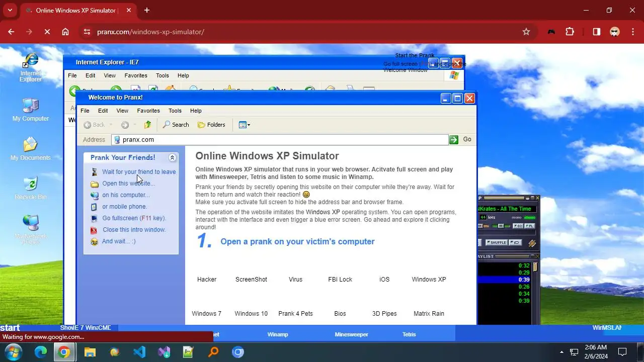Open Favorites menu in IE7 window
Viewport: 644px width, 362px height.
[x=136, y=75]
